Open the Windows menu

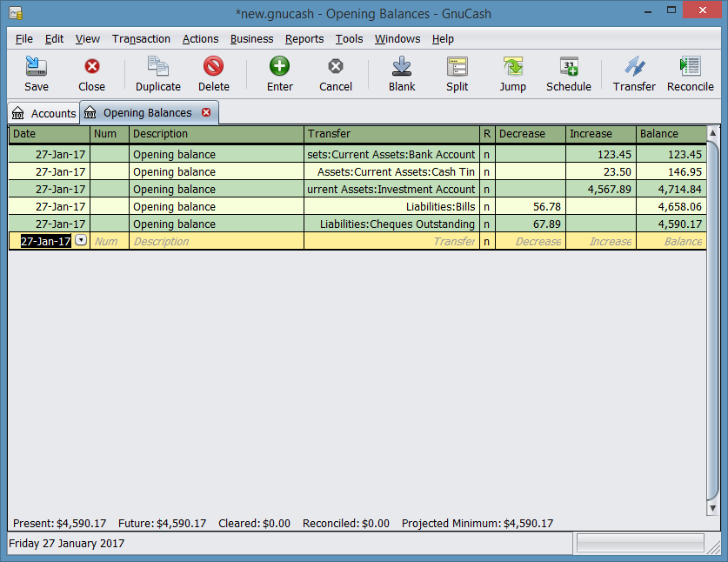pyautogui.click(x=397, y=39)
